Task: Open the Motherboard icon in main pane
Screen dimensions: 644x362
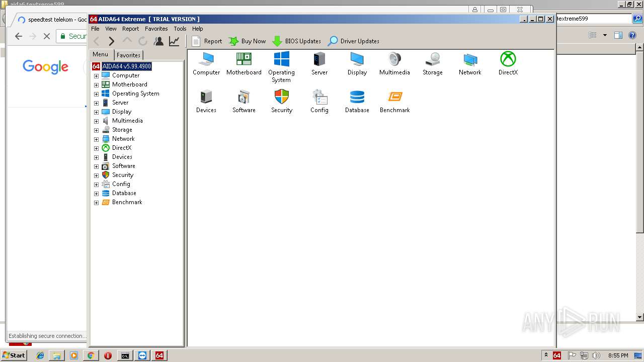Action: (244, 59)
